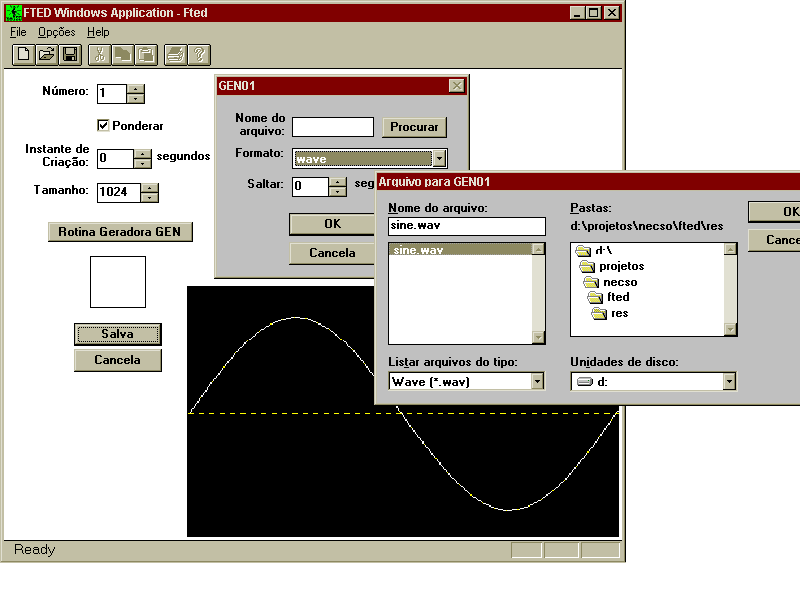
Task: Open the Opções menu
Action: (56, 32)
